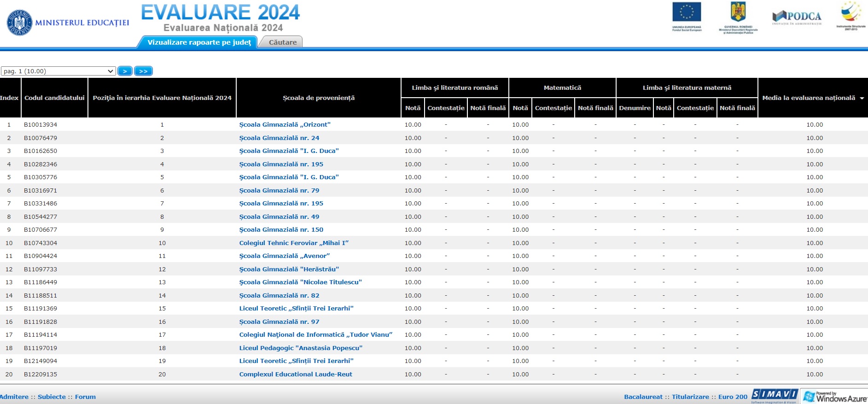868x404 pixels.
Task: Switch to the Căutare tab
Action: (x=283, y=42)
